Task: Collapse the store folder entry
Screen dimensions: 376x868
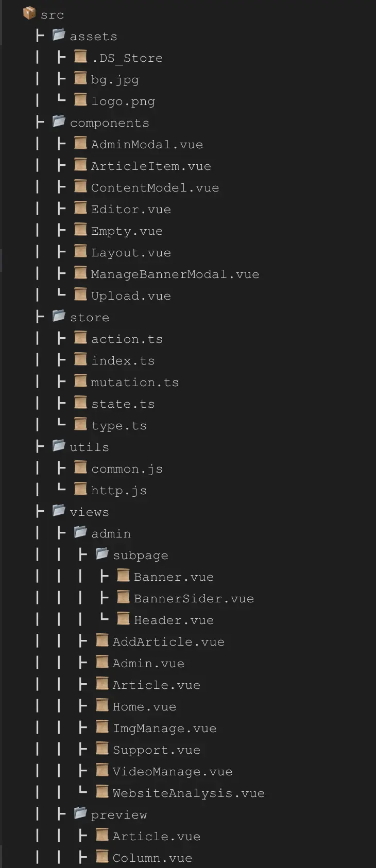Action: click(90, 318)
